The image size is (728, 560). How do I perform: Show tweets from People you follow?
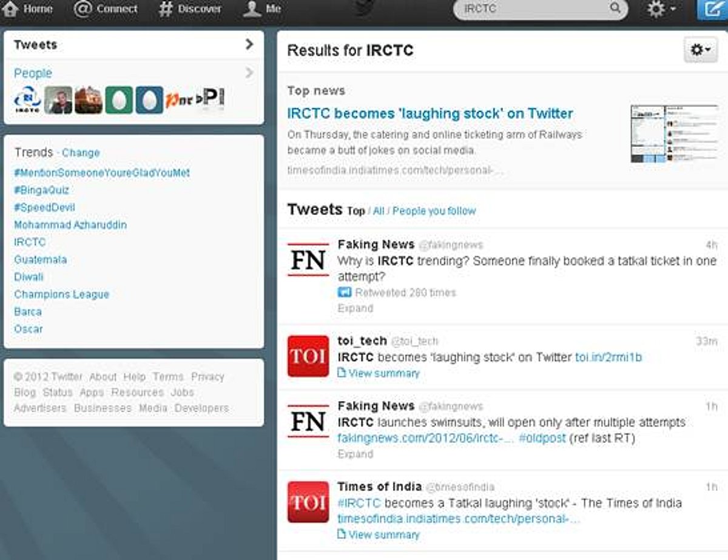[x=434, y=211]
